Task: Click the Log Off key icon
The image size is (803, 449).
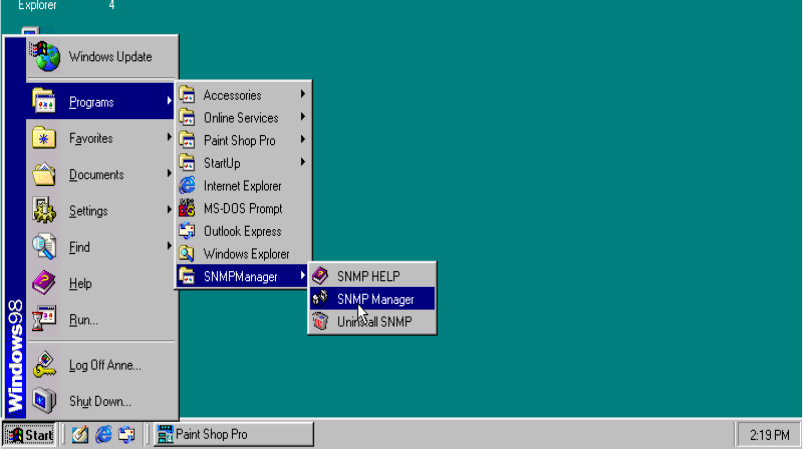Action: 44,365
